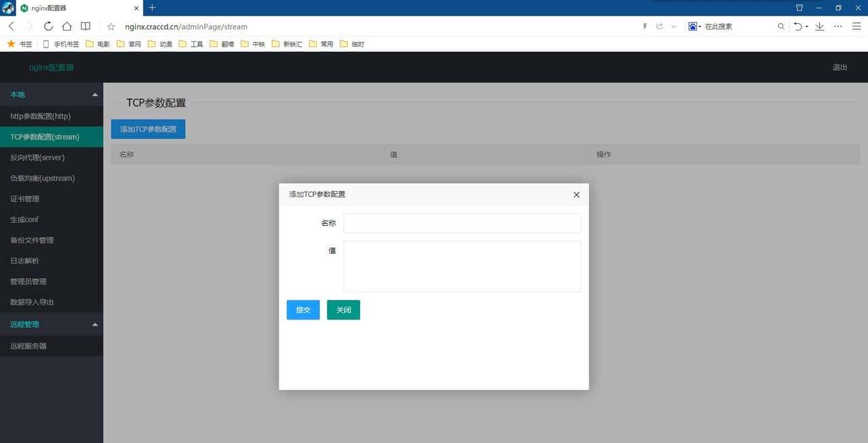Open the browser downloads manager
This screenshot has width=868, height=443.
[x=819, y=26]
